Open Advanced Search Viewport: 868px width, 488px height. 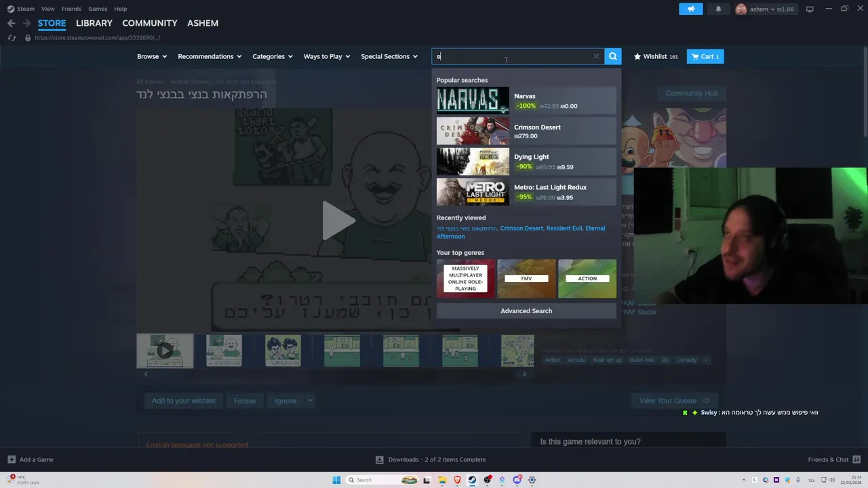526,310
